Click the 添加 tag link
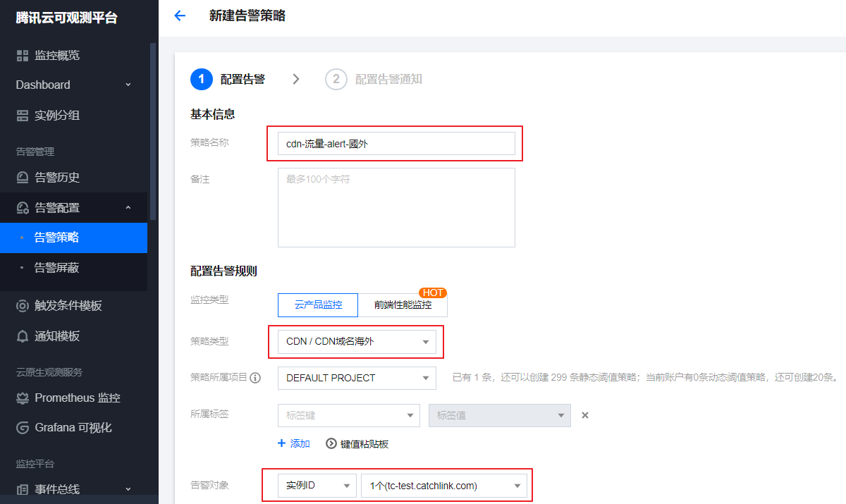 [294, 443]
